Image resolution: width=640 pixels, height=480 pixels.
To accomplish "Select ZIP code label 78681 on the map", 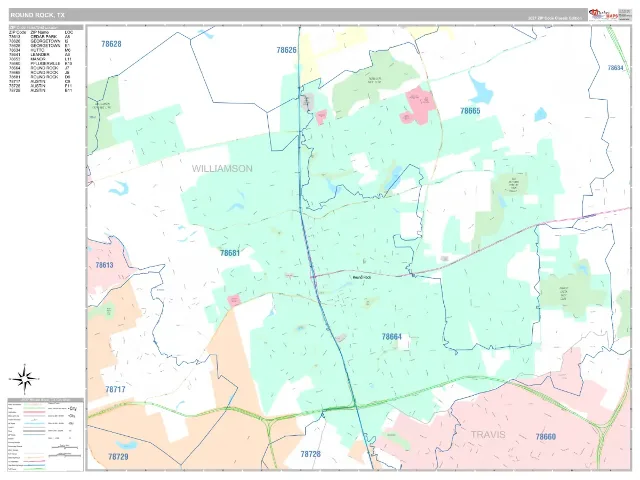I will point(230,253).
